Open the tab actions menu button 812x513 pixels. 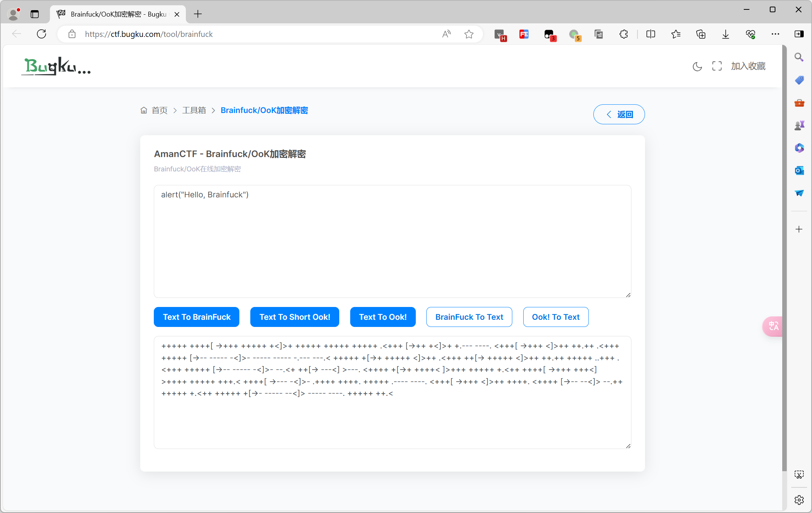click(35, 14)
